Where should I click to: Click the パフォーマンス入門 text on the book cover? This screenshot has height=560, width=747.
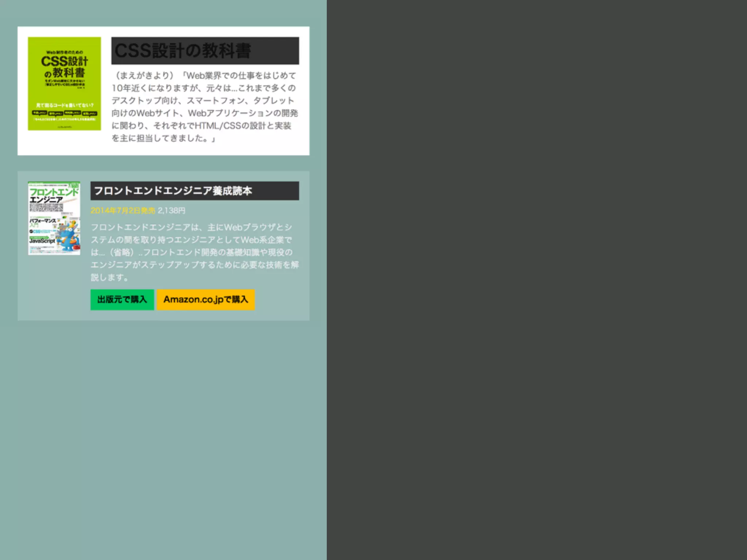click(x=42, y=222)
